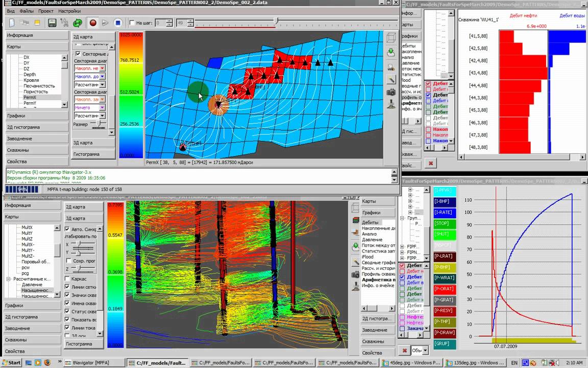The image size is (588, 368).
Task: Switch to '3Д карта' tab in top window
Action: coord(93,143)
